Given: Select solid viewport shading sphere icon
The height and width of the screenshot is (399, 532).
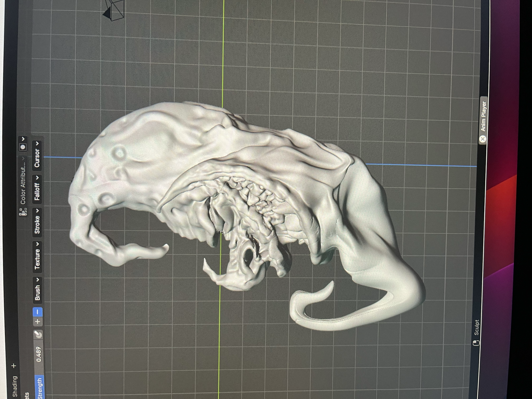Looking at the screenshot, I should tap(23, 147).
